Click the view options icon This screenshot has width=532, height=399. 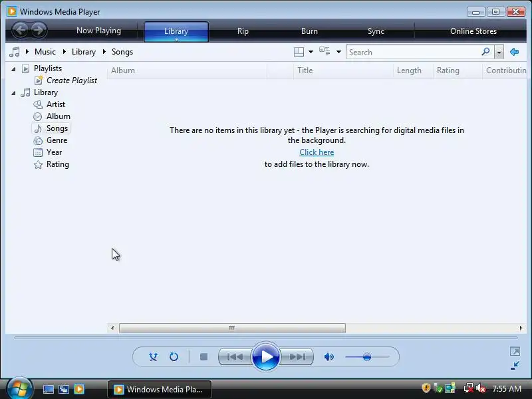pyautogui.click(x=325, y=52)
